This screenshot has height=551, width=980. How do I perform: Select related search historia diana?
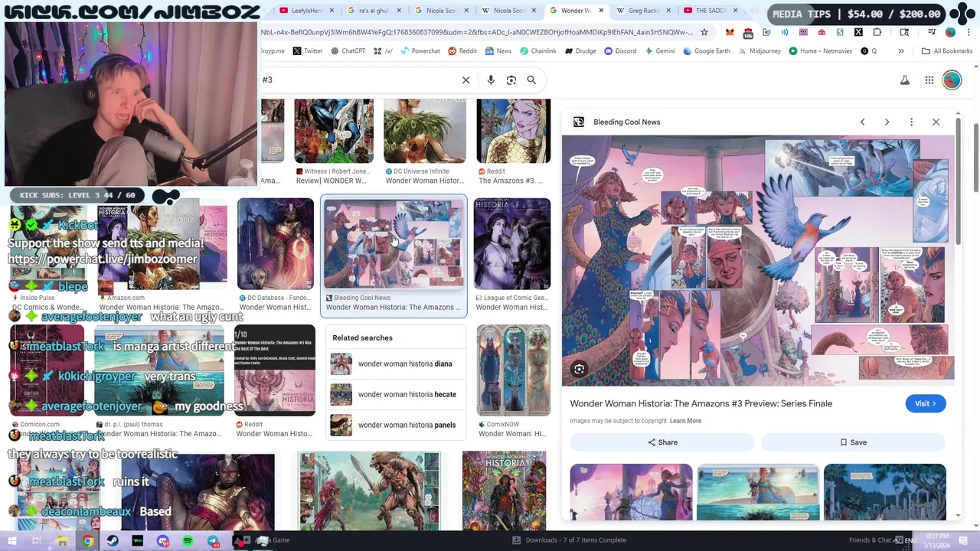pos(397,364)
